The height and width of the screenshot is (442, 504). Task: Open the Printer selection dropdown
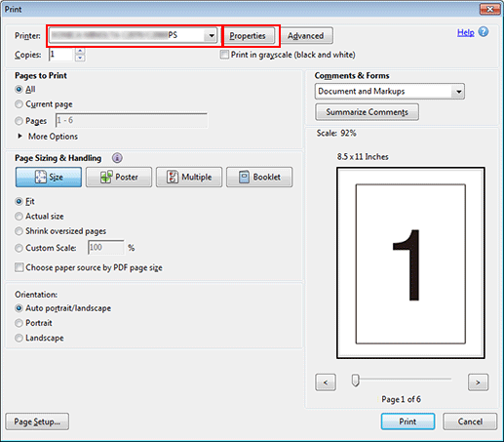[134, 35]
